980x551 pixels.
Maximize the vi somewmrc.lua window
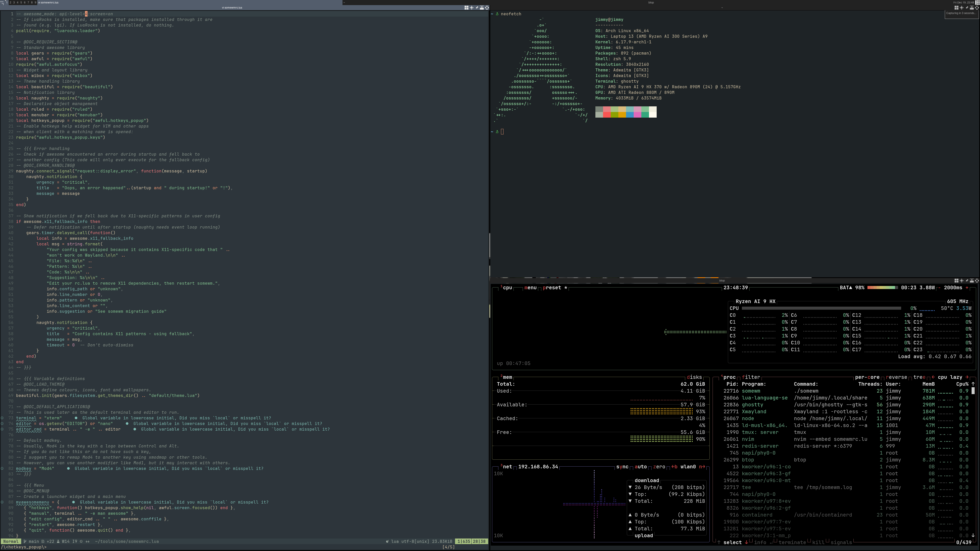coord(472,8)
